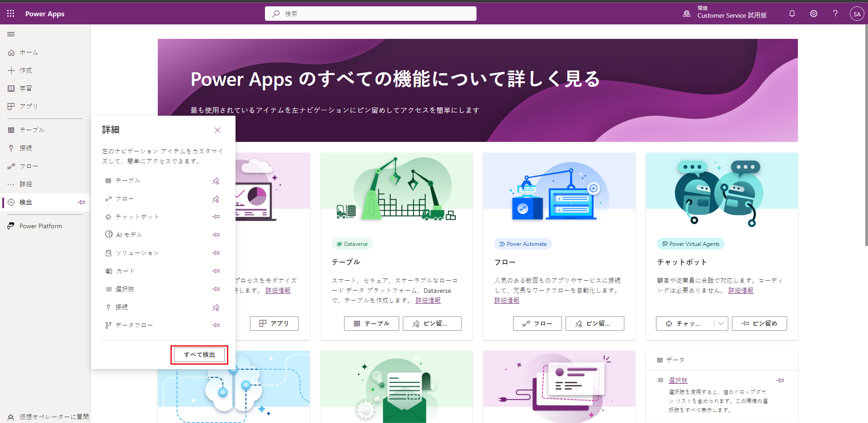The width and height of the screenshot is (868, 423).
Task: Unpin フロー in the 詳細 flyout
Action: point(216,199)
